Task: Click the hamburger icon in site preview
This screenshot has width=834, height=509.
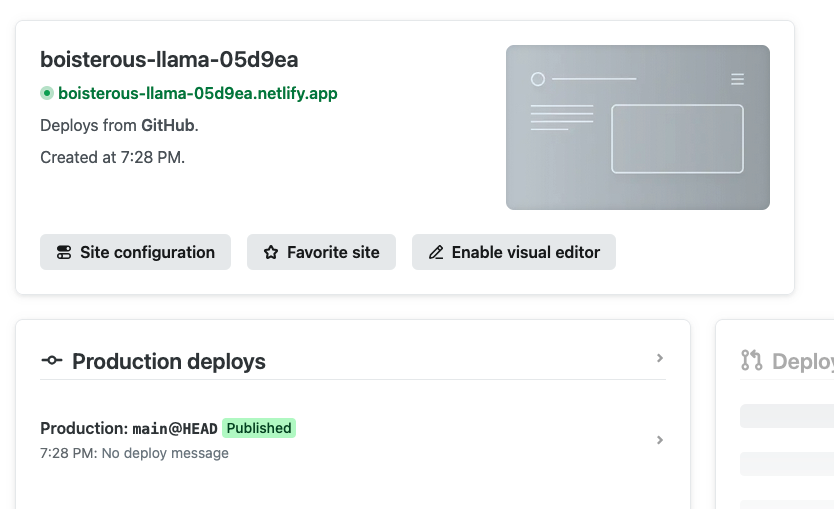Action: tap(737, 79)
